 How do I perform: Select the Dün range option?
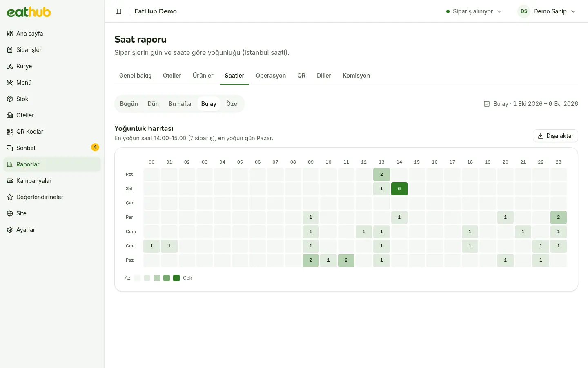(x=153, y=104)
